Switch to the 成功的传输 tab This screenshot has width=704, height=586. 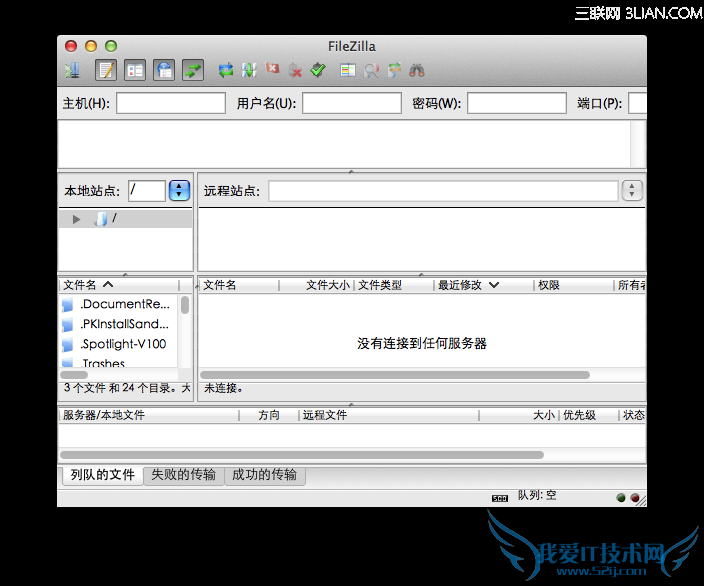(264, 475)
